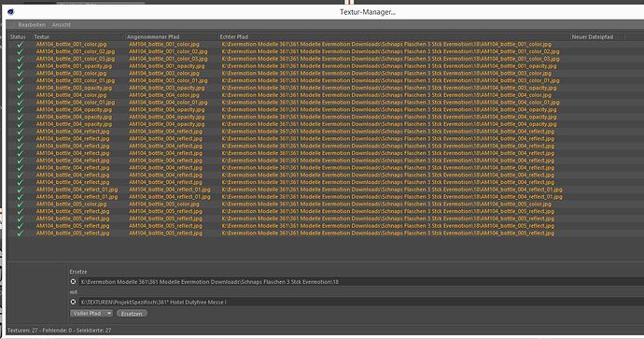Click AM104_bottle_001_color_02.jpg in Angenommener Pfad column
The height and width of the screenshot is (339, 644).
click(168, 51)
